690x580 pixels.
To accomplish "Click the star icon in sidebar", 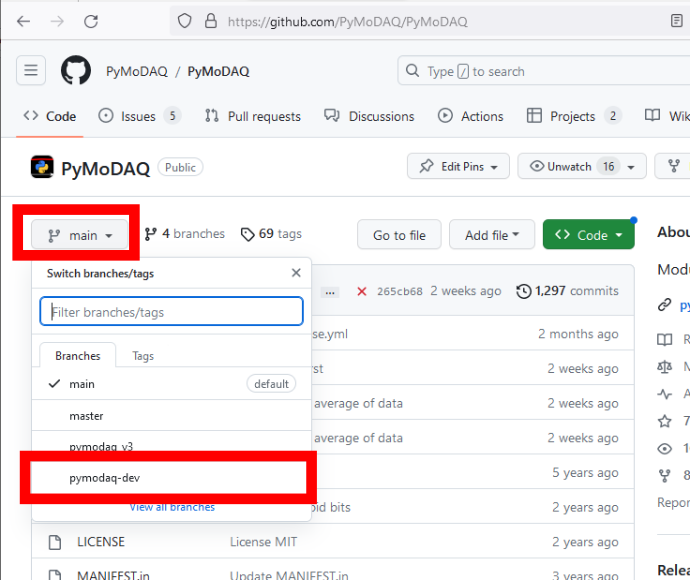I will tap(664, 421).
